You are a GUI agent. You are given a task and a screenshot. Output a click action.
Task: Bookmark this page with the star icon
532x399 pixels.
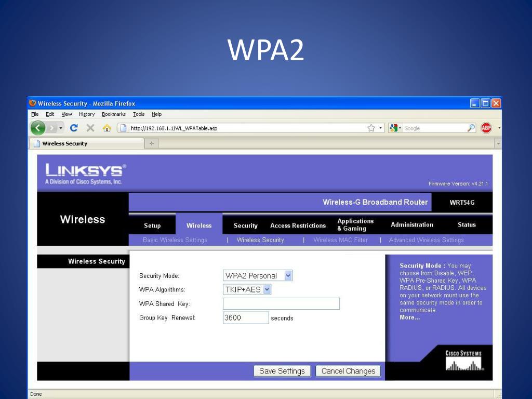click(371, 128)
